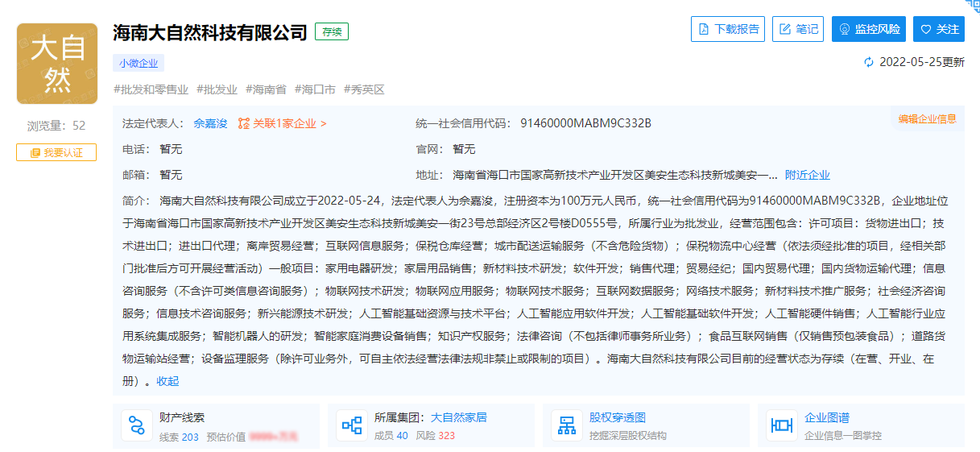This screenshot has width=980, height=452.
Task: Click the 大自然 company logo thumbnail
Action: (56, 64)
